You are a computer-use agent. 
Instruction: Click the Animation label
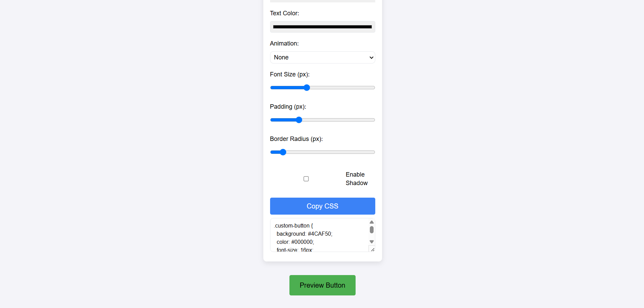pyautogui.click(x=284, y=43)
